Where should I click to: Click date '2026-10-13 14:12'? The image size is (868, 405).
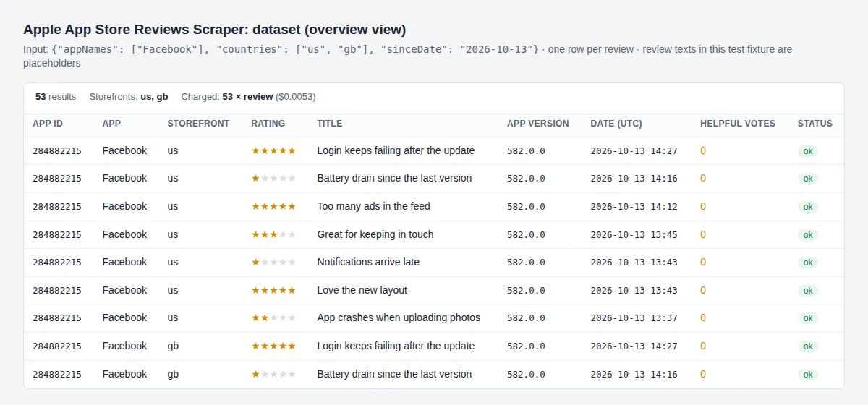(x=634, y=207)
